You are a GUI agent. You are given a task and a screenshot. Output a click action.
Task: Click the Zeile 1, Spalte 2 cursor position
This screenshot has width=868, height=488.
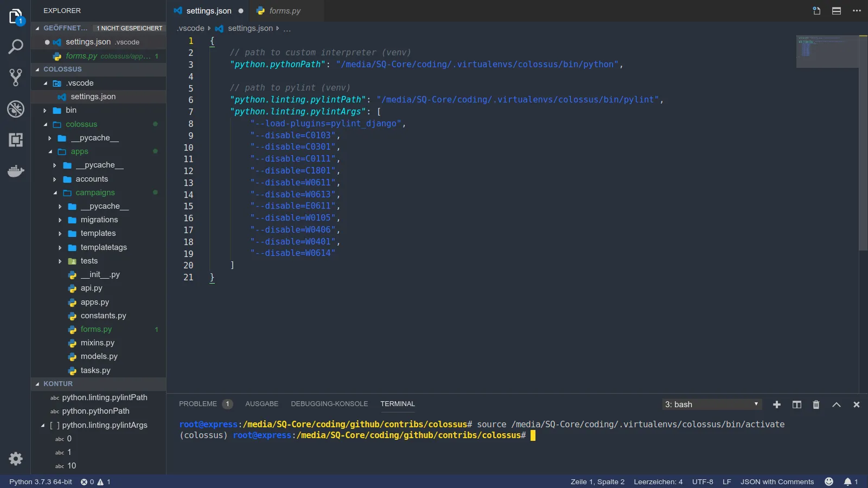(x=598, y=481)
